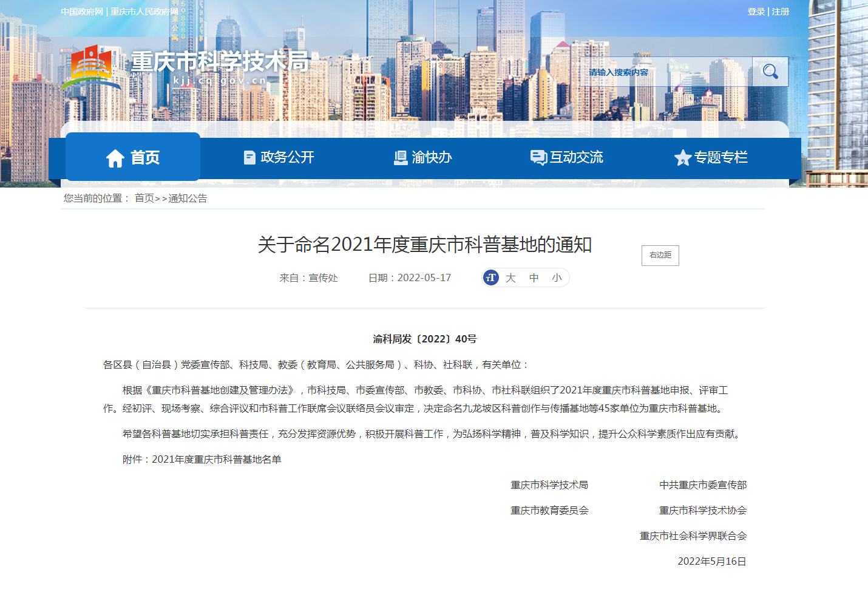The height and width of the screenshot is (592, 868).
Task: Set article font size to 大
Action: [510, 277]
